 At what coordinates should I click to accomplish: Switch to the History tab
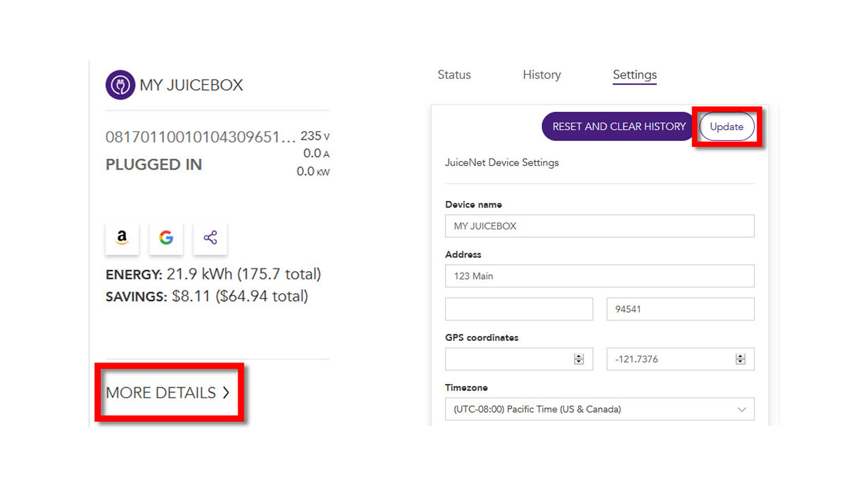point(542,75)
